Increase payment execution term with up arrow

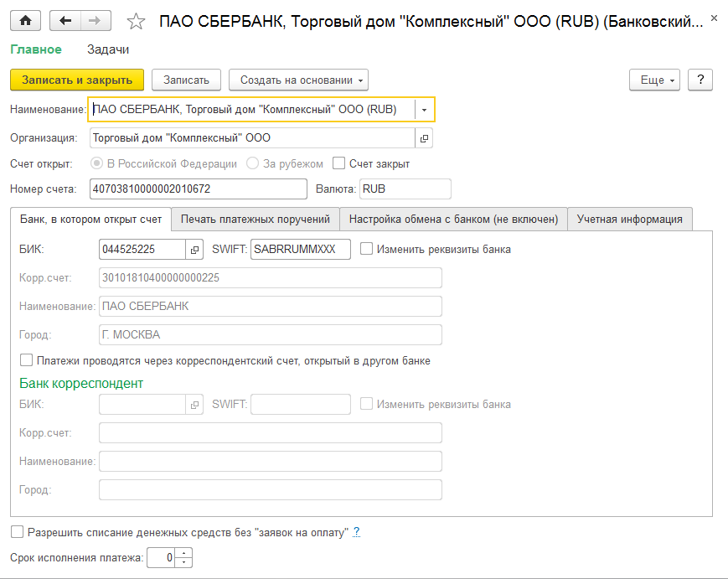click(184, 553)
